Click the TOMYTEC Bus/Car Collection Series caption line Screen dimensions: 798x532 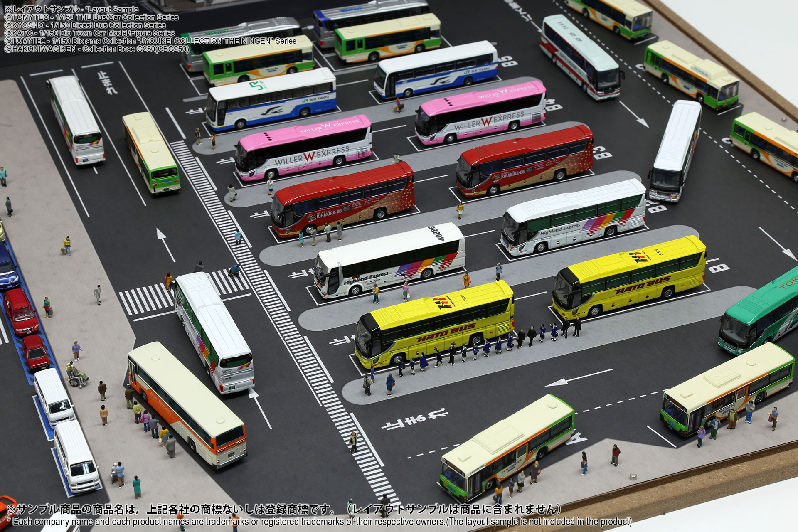pos(91,17)
